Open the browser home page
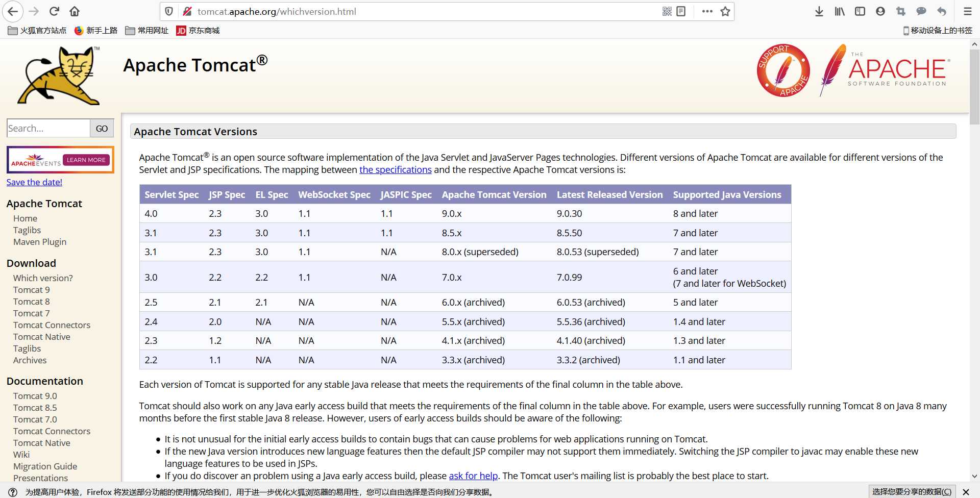The width and height of the screenshot is (980, 498). (75, 11)
